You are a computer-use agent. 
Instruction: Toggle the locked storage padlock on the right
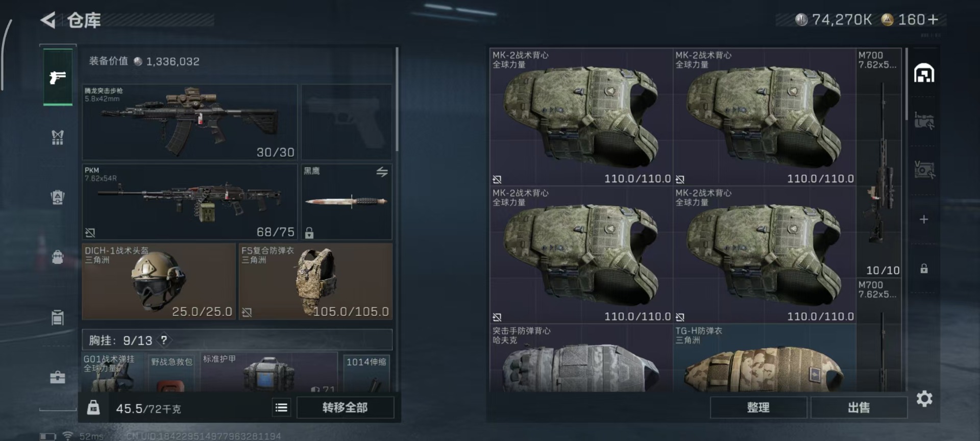pos(924,268)
